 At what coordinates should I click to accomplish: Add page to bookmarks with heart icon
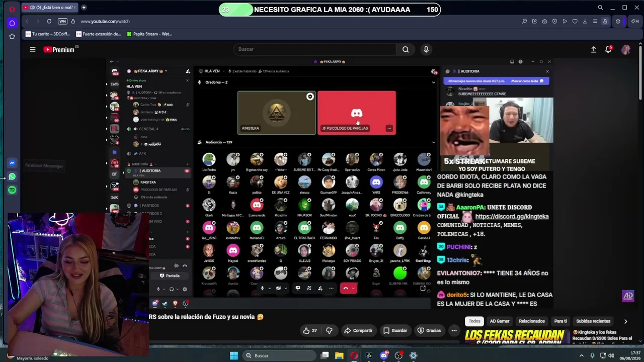point(575,21)
